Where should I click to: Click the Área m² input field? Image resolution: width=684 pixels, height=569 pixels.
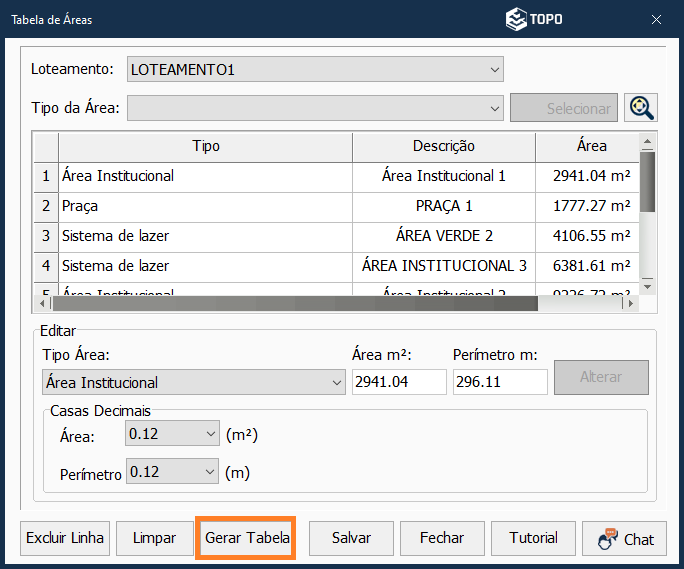tap(398, 382)
